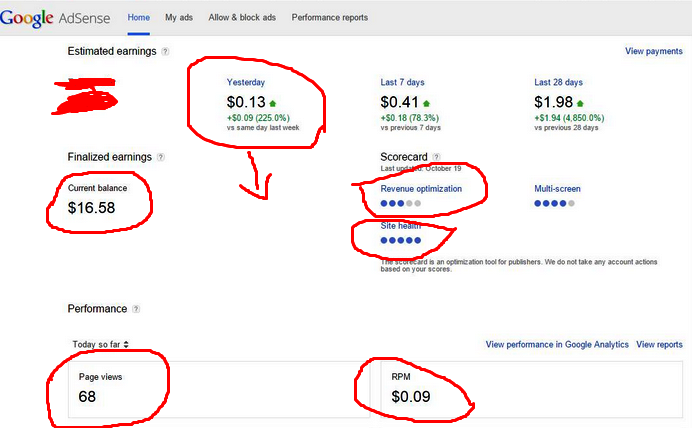Click help icon beside Performance heading
Image resolution: width=692 pixels, height=428 pixels.
click(x=136, y=309)
